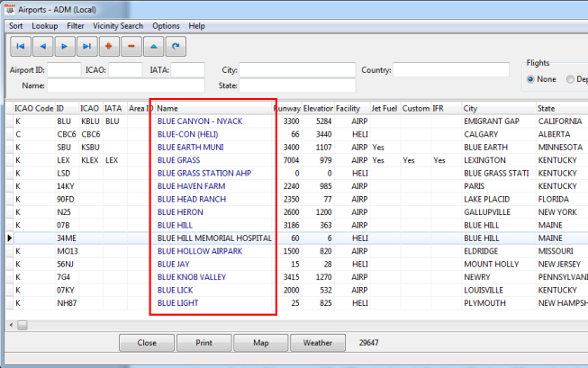The height and width of the screenshot is (368, 588).
Task: Click the Close button
Action: 147,343
